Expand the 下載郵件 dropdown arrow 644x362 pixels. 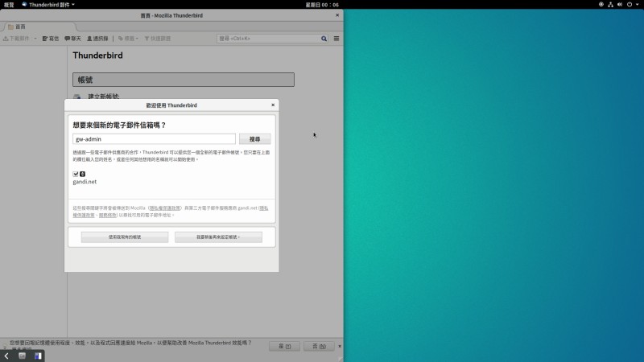click(35, 39)
